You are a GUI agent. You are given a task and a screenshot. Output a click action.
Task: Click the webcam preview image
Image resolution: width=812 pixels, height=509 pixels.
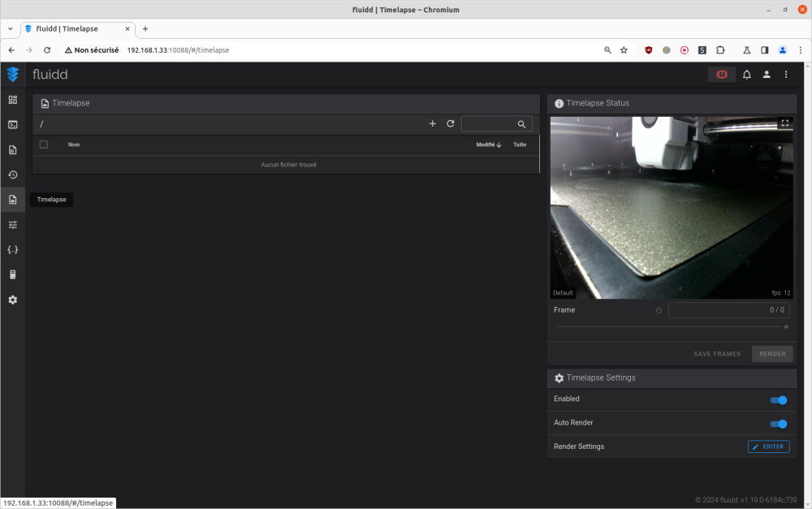coord(672,207)
